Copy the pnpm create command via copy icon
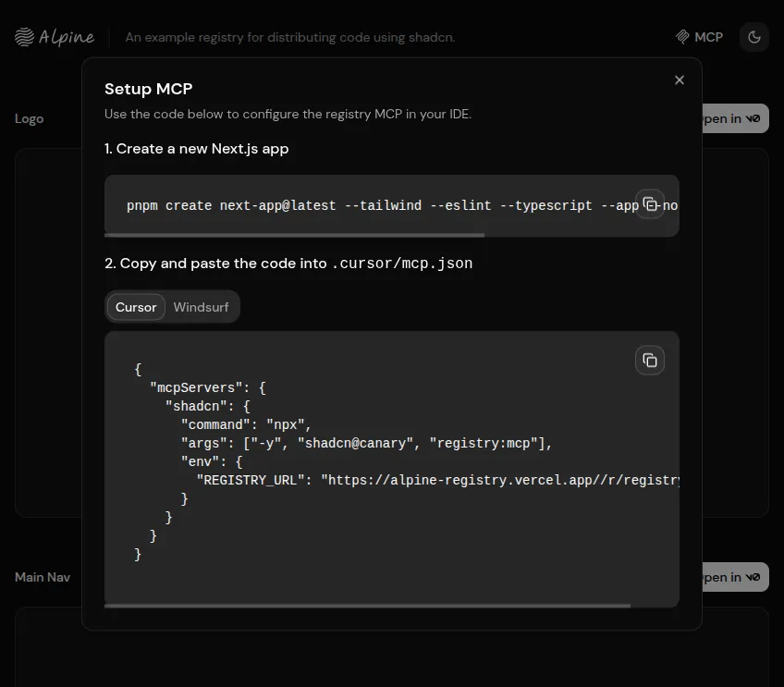Screen dimensions: 784x687 (x=650, y=203)
